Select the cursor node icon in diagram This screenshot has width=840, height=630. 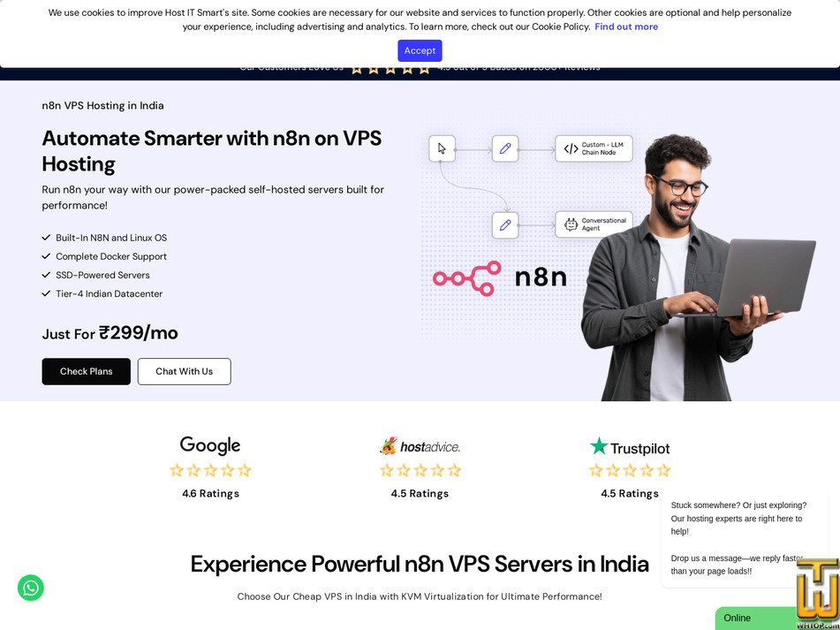pyautogui.click(x=442, y=148)
